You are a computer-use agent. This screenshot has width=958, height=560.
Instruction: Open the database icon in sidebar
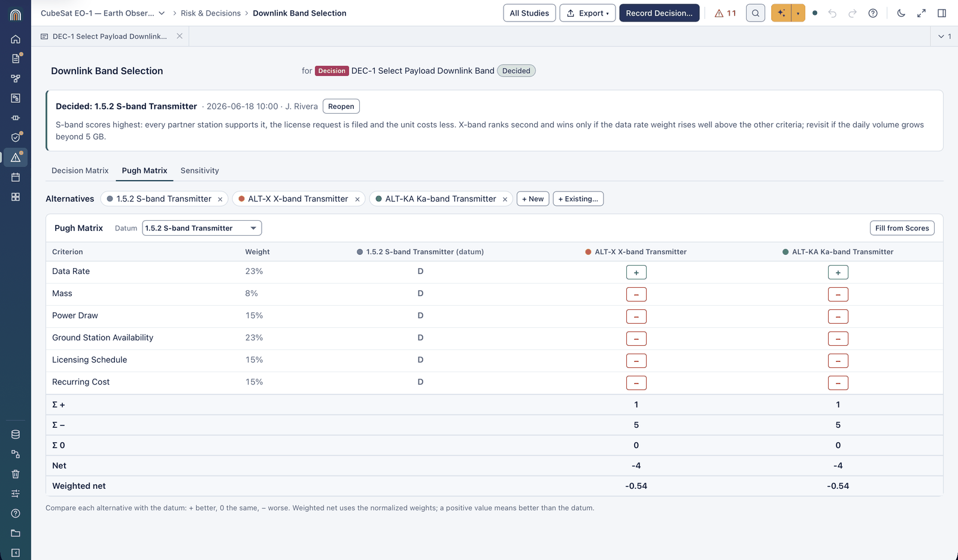(16, 434)
